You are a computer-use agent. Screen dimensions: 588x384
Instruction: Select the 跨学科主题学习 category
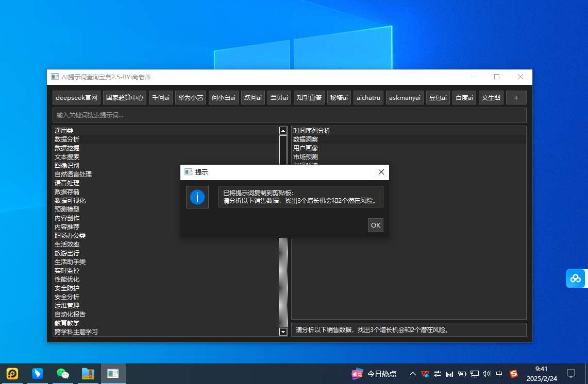[166, 331]
